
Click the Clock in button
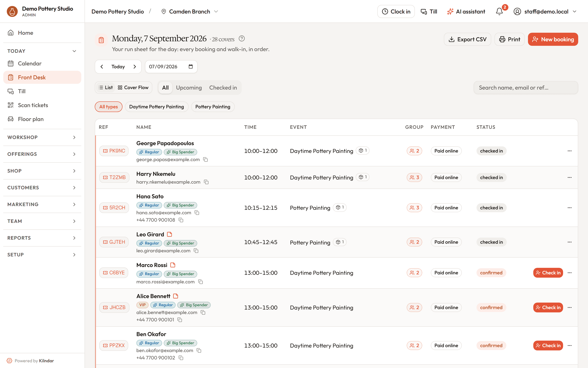(x=396, y=11)
